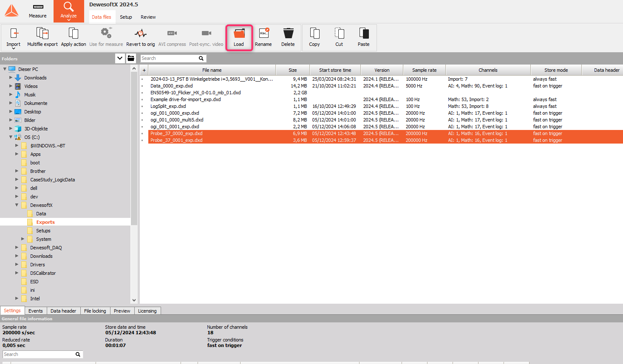The image size is (623, 364).
Task: Select the Setups folder
Action: click(x=43, y=231)
